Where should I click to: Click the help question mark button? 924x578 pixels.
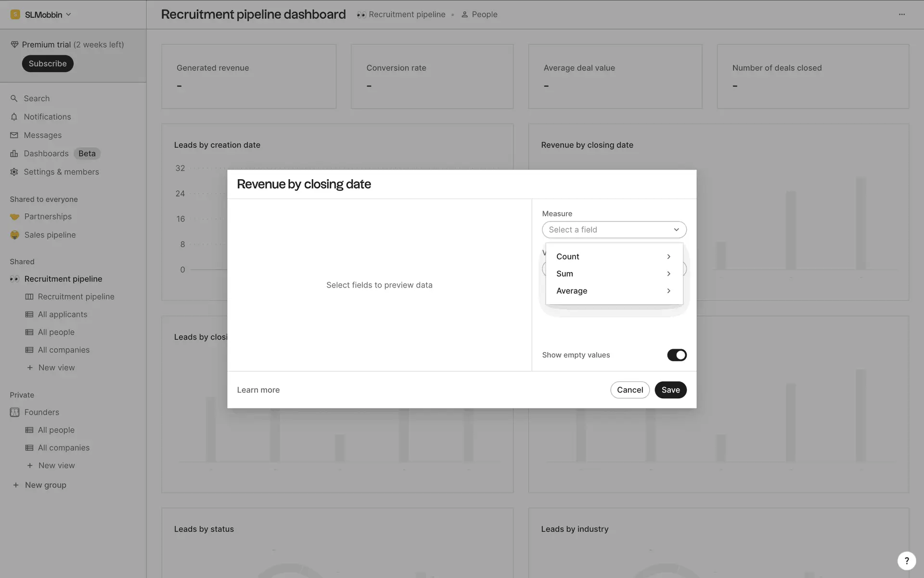tap(906, 561)
